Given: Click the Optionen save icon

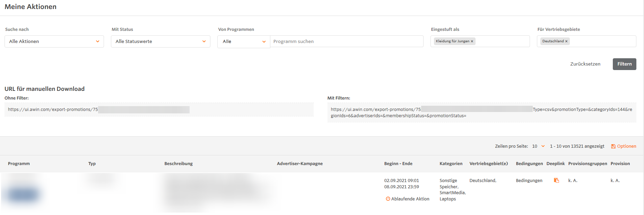Looking at the screenshot, I should coord(613,146).
